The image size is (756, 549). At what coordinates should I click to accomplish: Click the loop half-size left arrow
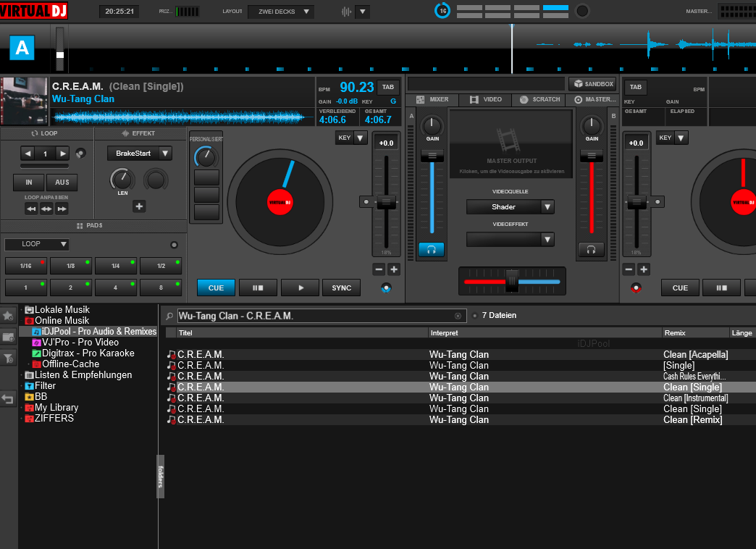tap(28, 154)
